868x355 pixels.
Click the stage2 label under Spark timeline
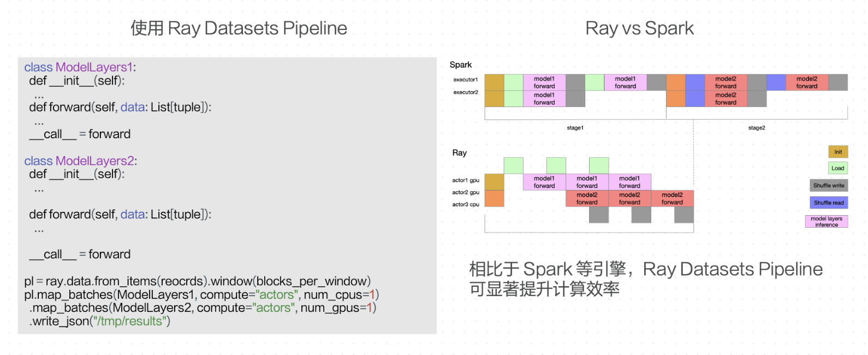click(x=757, y=128)
